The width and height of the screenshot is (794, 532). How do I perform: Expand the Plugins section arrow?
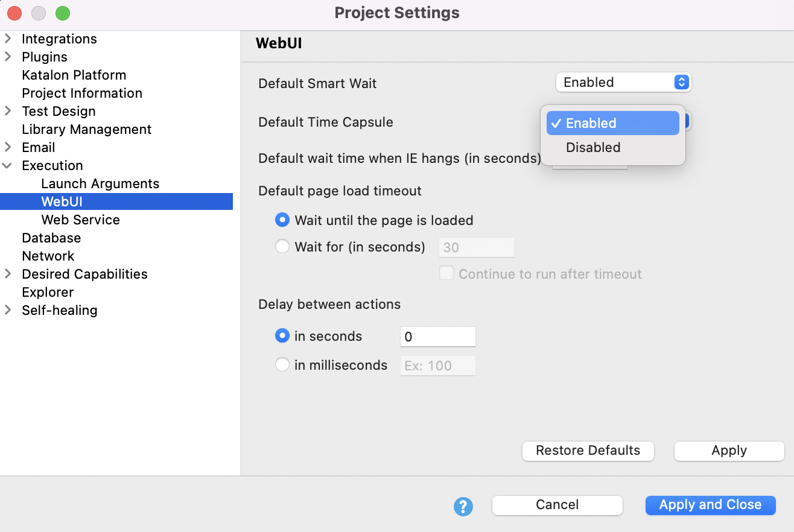tap(8, 57)
